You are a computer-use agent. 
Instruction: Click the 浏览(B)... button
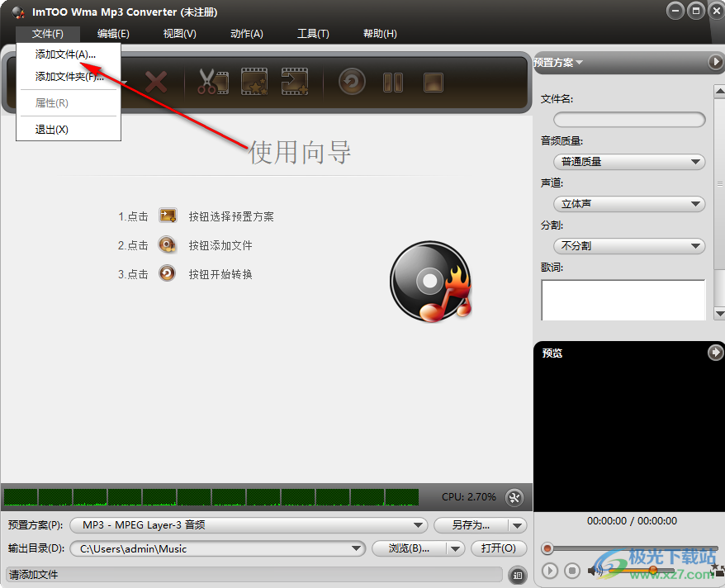pos(410,548)
